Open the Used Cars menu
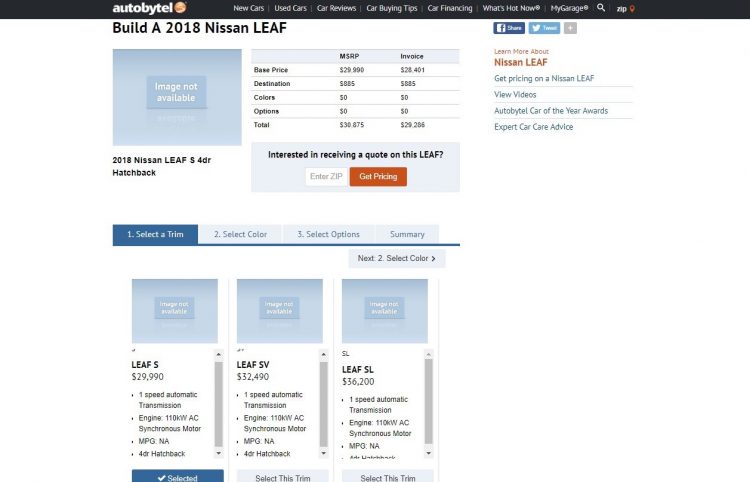This screenshot has height=482, width=750. point(290,8)
